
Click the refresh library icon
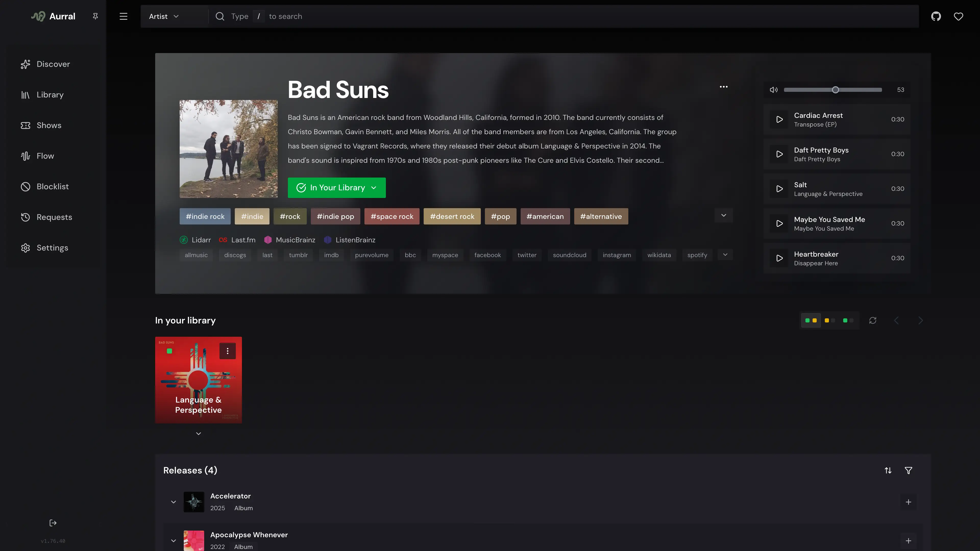click(873, 321)
